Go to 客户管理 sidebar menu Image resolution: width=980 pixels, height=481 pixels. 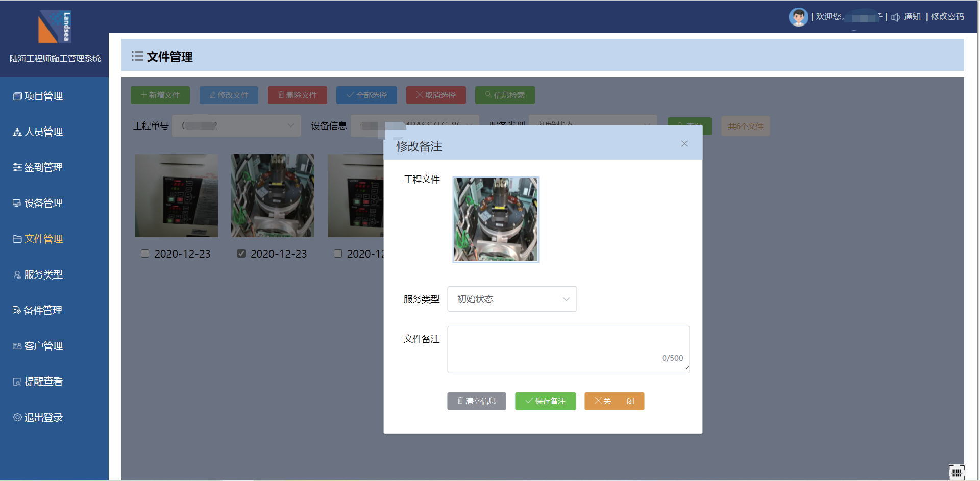[43, 346]
